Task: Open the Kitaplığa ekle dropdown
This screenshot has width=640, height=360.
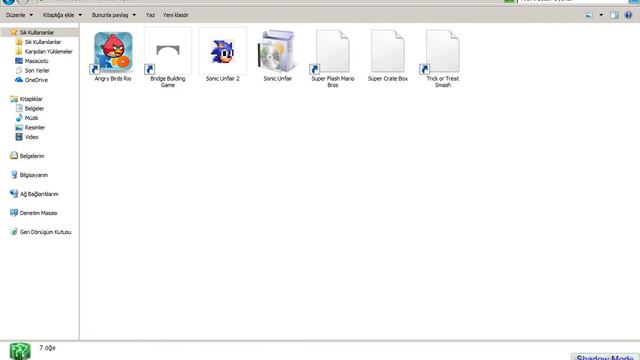Action: pos(62,15)
